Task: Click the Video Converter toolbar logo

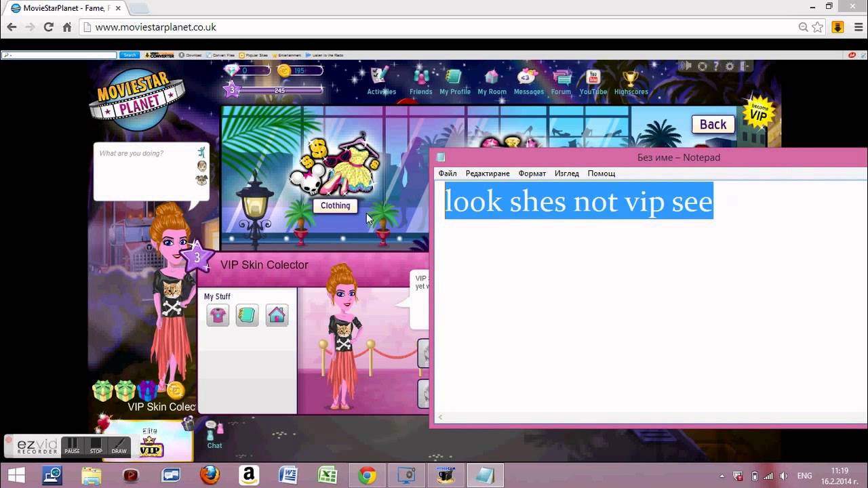Action: click(160, 55)
